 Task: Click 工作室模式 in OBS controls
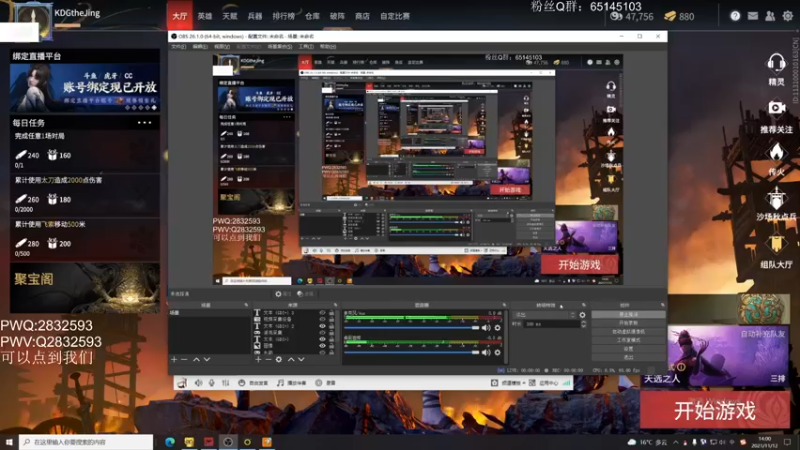coord(628,340)
